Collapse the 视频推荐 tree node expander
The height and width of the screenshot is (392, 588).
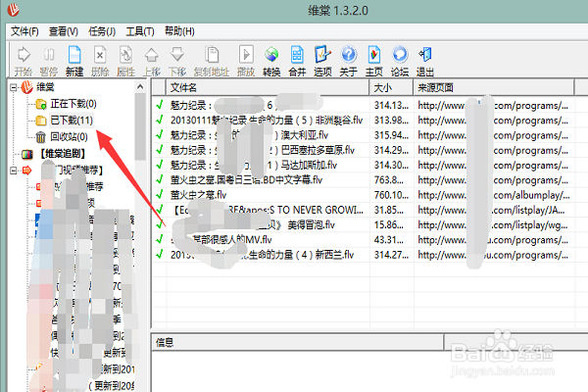click(x=14, y=171)
